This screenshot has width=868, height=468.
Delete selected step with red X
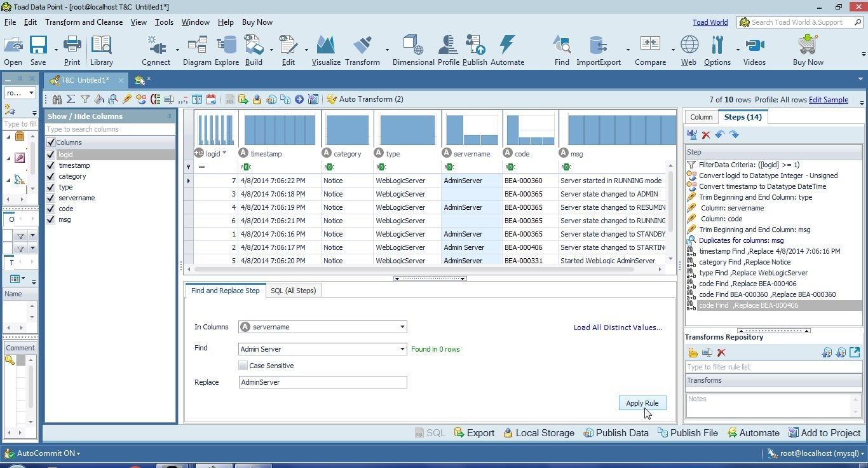click(706, 135)
